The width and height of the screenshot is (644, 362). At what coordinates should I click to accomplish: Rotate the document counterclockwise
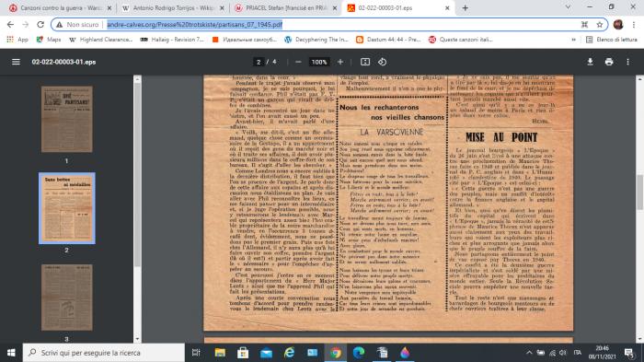pos(382,62)
